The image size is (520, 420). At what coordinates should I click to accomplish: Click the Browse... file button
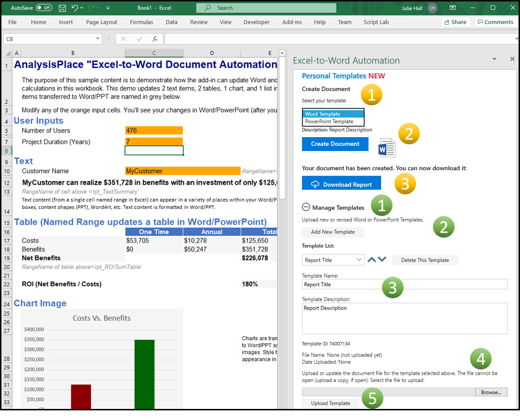[491, 392]
